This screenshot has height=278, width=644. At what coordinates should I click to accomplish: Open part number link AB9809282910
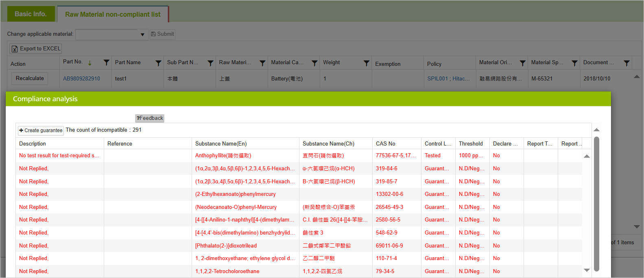(81, 79)
